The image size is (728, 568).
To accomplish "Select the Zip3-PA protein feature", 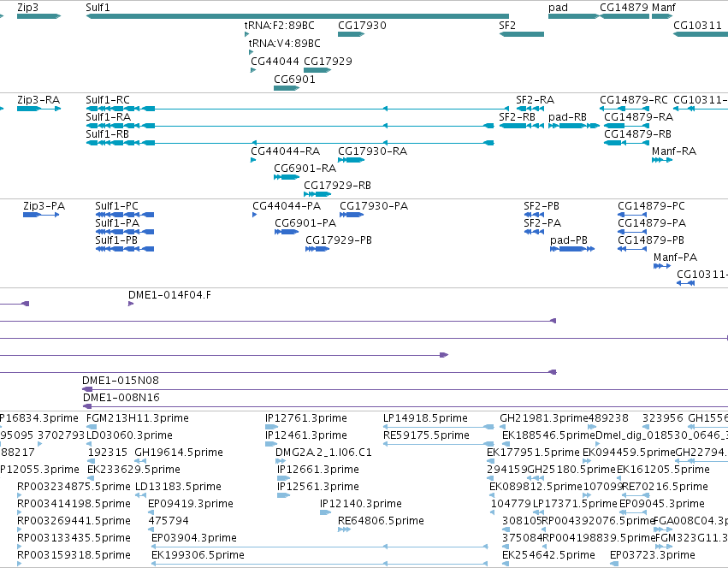I will (41, 215).
